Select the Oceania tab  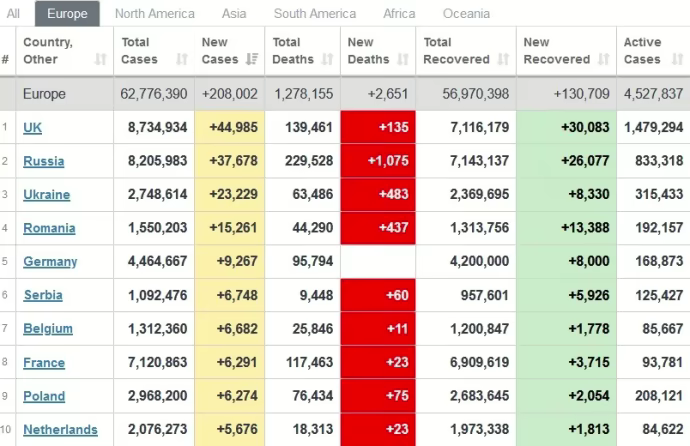pyautogui.click(x=466, y=14)
